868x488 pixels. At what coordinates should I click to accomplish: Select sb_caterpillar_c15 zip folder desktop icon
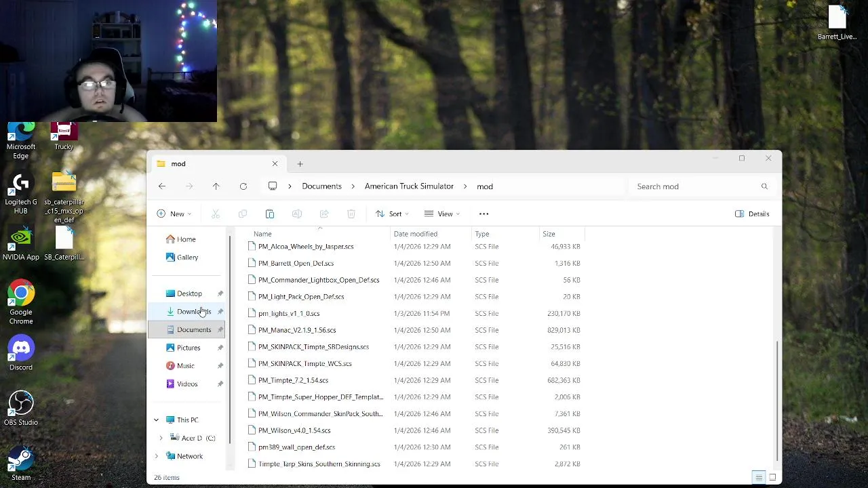coord(64,197)
